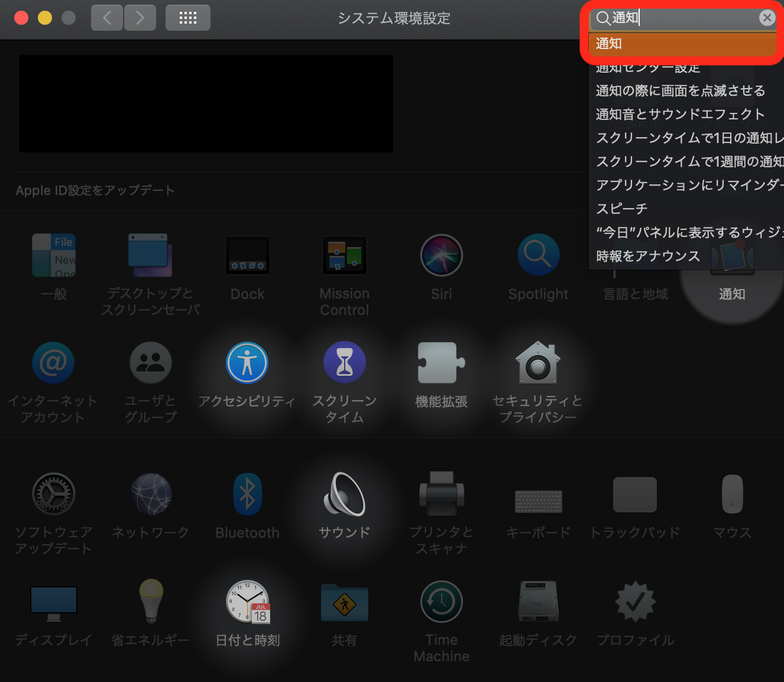Screen dimensions: 784x682
Task: Go forward with the right arrow button
Action: (x=140, y=18)
